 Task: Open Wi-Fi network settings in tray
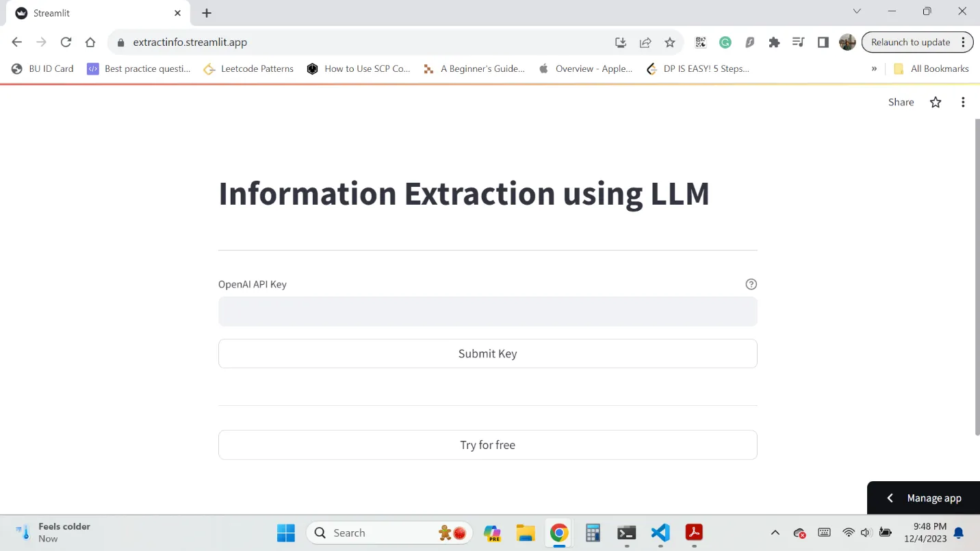[x=849, y=533]
